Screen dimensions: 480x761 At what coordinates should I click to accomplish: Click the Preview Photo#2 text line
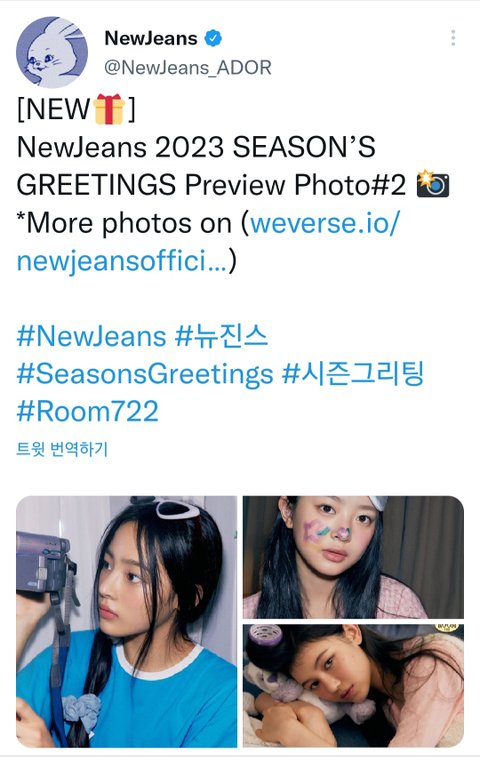[296, 184]
